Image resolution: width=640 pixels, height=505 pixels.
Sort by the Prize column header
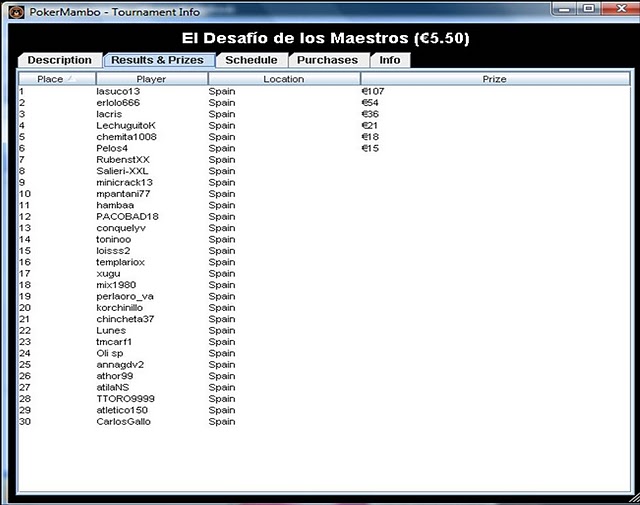click(495, 79)
